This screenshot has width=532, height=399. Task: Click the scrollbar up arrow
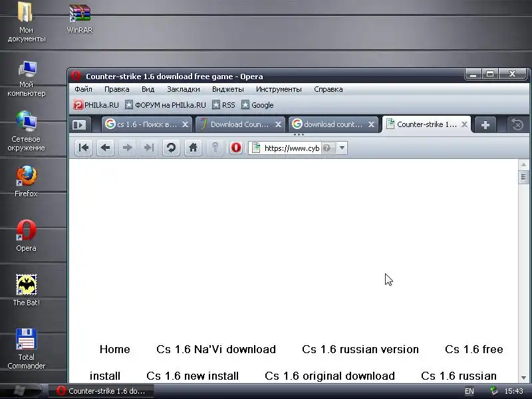pos(523,164)
